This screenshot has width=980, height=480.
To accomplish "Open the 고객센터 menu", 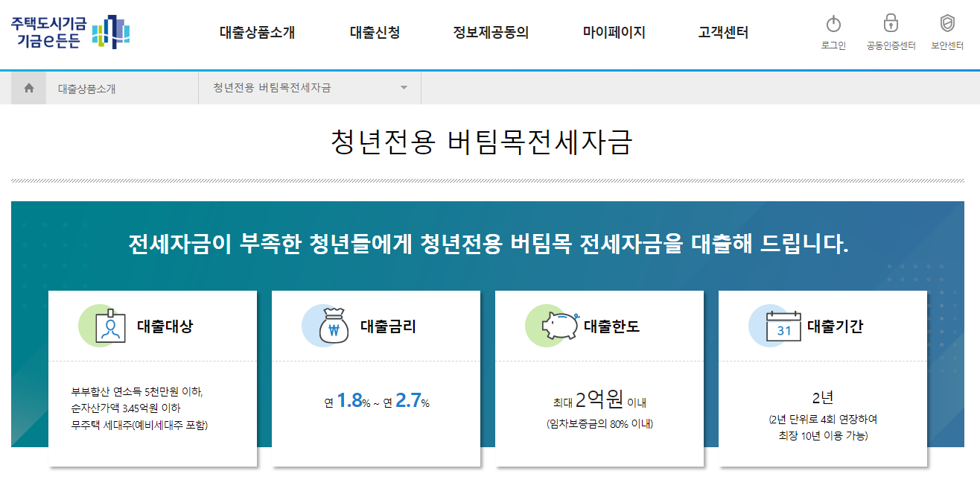I will coord(723,33).
